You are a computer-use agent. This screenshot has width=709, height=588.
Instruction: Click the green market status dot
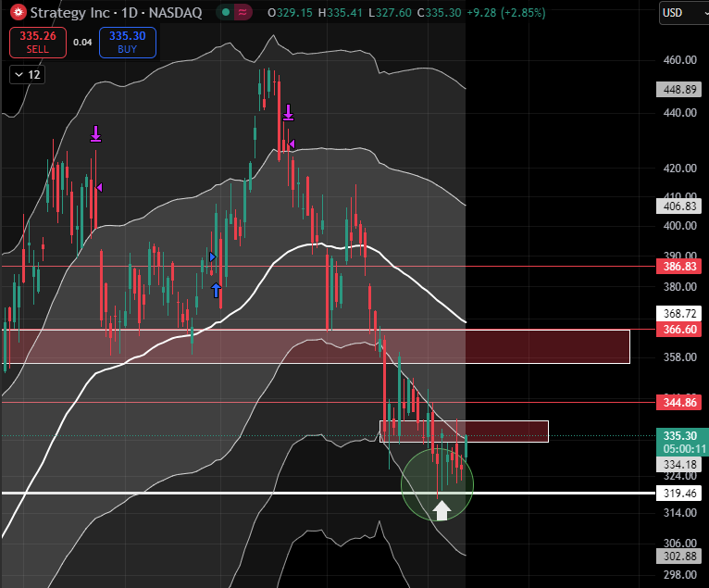[x=226, y=13]
